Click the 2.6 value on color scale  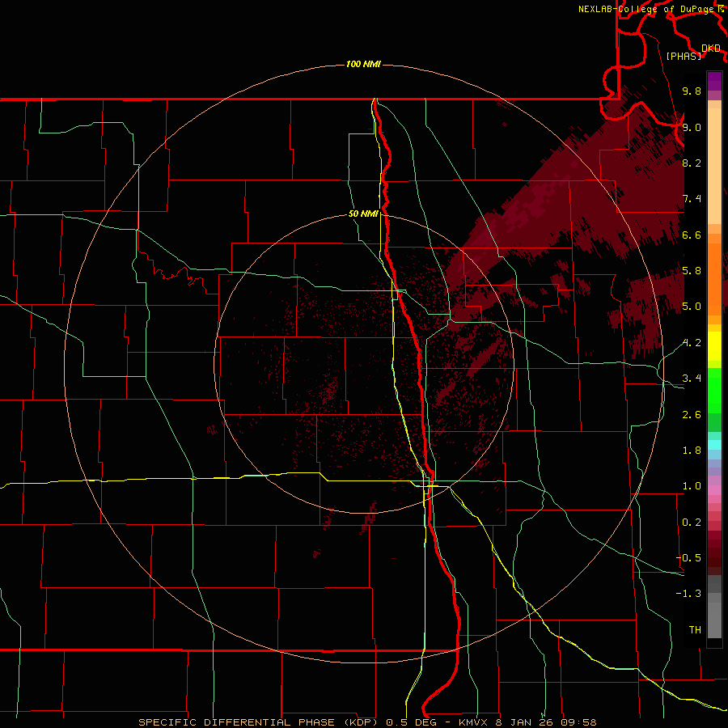[x=692, y=414]
